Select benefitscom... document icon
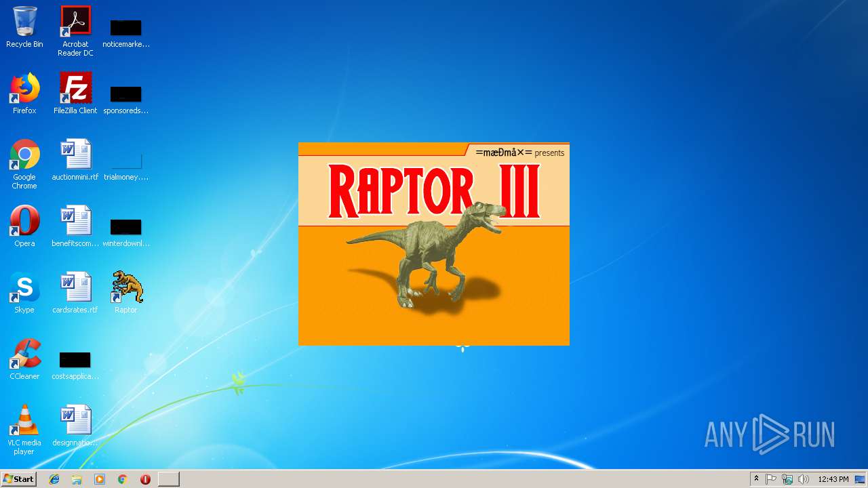 pos(75,226)
